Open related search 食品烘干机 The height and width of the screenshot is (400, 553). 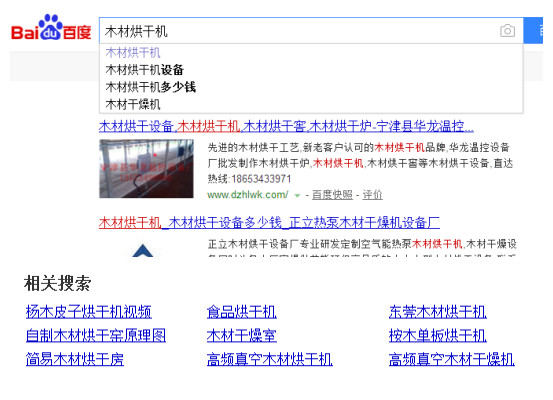click(x=242, y=312)
